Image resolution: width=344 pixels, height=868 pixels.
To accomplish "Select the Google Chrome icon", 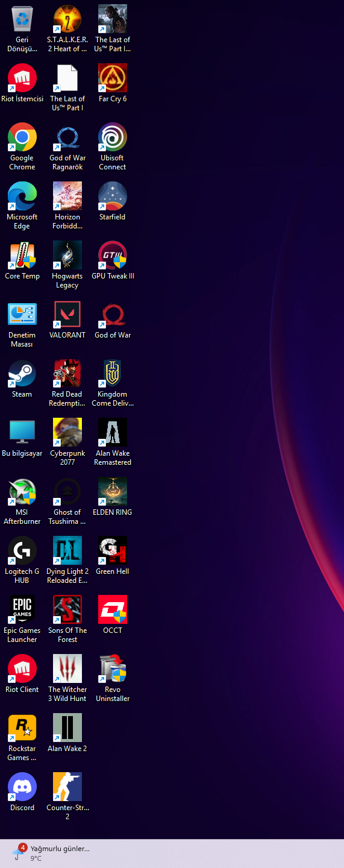I will [22, 138].
